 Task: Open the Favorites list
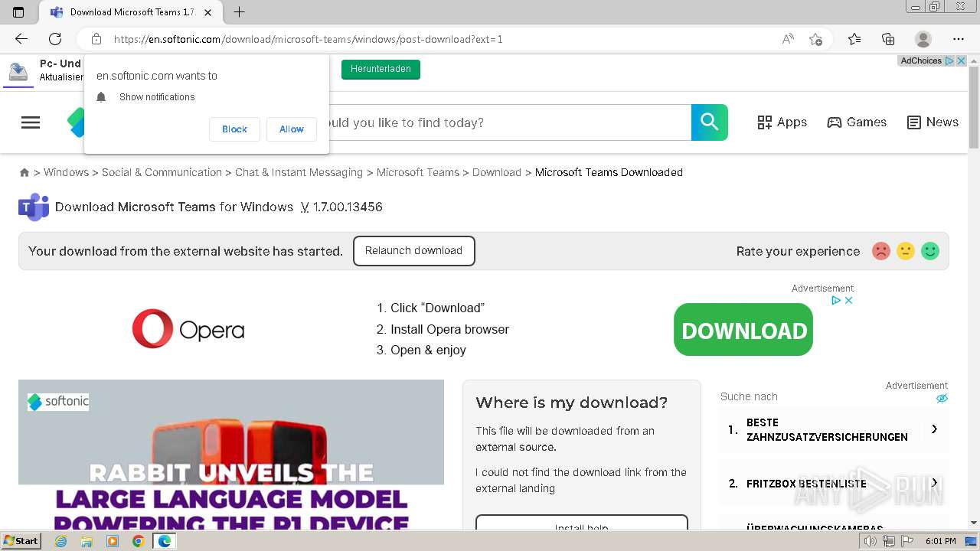click(854, 39)
